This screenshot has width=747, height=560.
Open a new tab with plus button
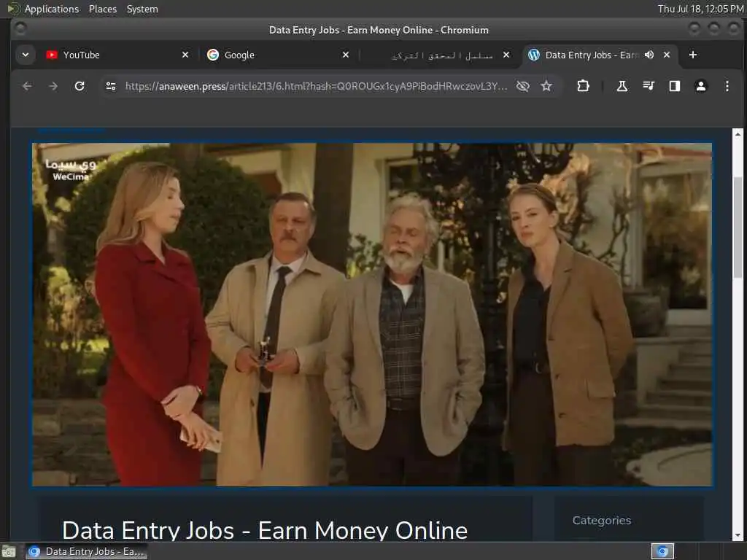click(693, 55)
